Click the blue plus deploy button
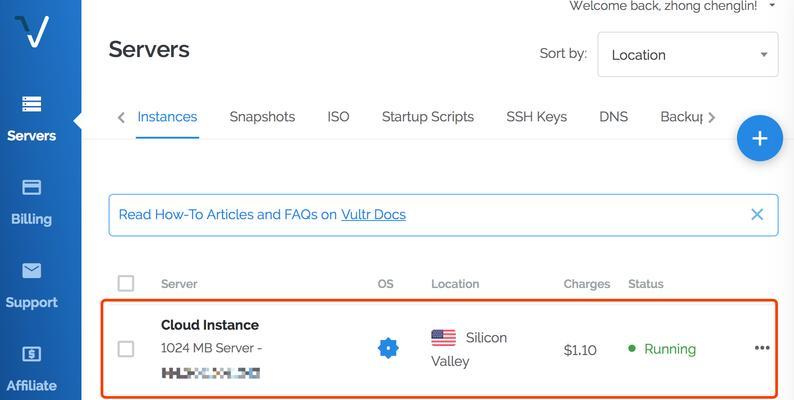This screenshot has height=400, width=794. tap(760, 138)
